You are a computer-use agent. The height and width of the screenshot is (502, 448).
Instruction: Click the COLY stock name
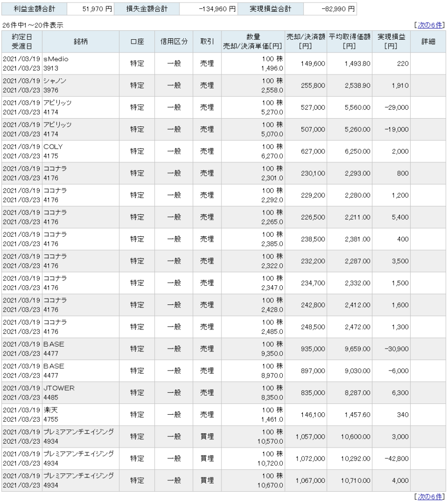click(x=53, y=147)
